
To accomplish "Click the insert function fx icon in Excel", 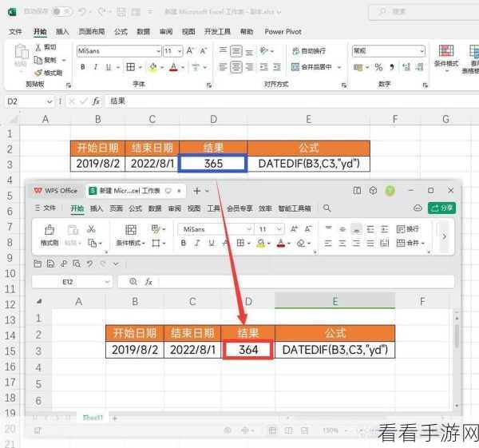I will (96, 101).
